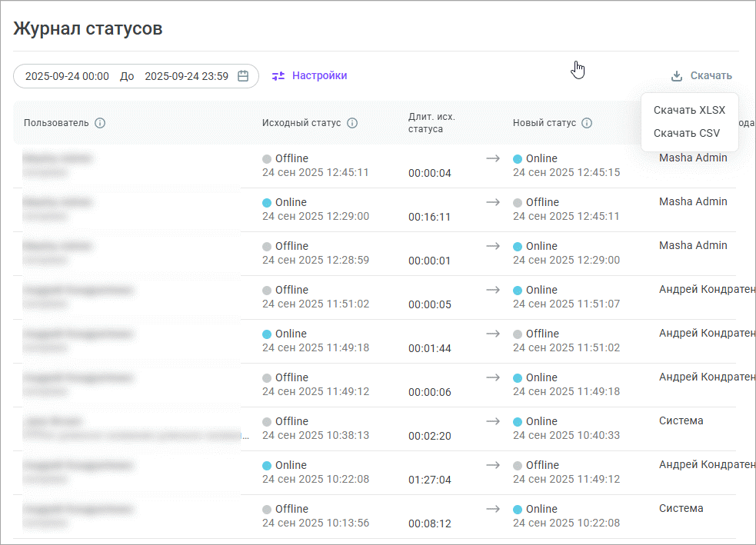756x545 pixels.
Task: Open the Скачать download dropdown
Action: click(711, 76)
